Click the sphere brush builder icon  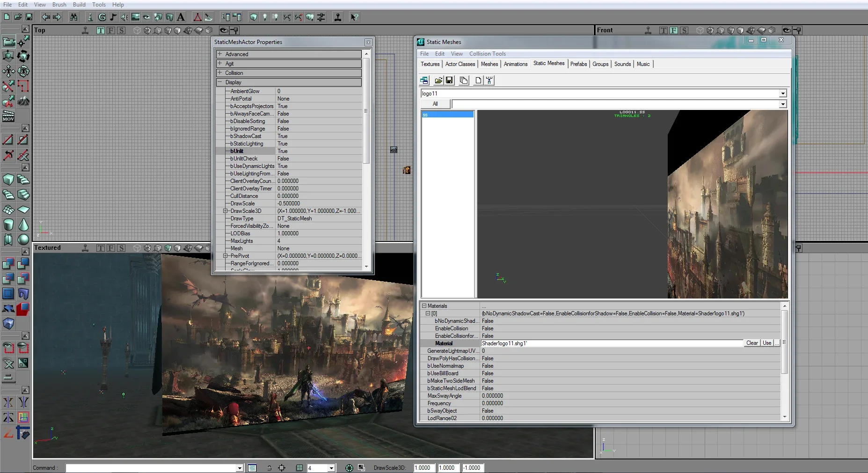tap(23, 240)
